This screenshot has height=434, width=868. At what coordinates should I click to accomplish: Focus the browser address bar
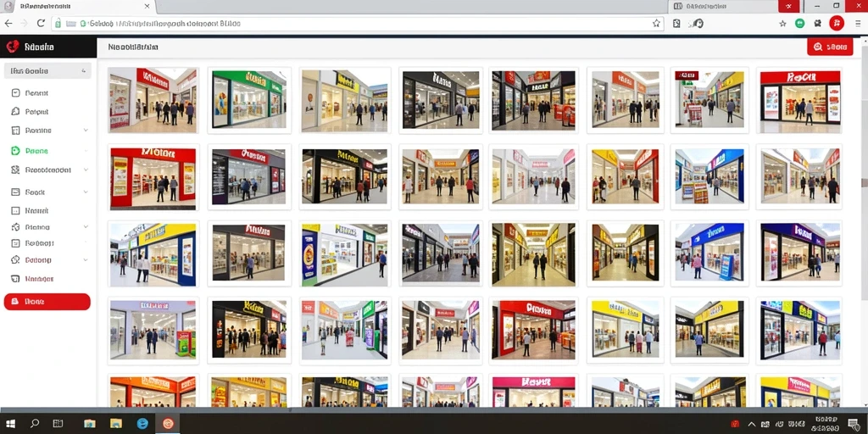pos(357,24)
